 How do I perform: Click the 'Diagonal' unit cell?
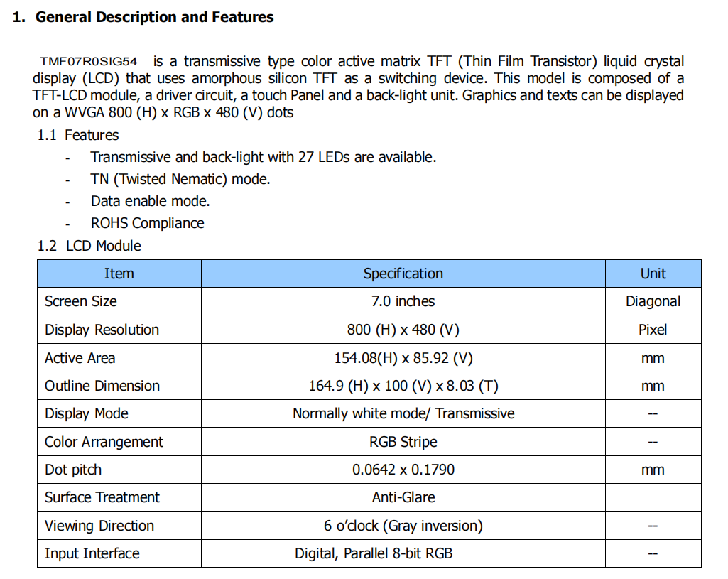[x=653, y=301]
